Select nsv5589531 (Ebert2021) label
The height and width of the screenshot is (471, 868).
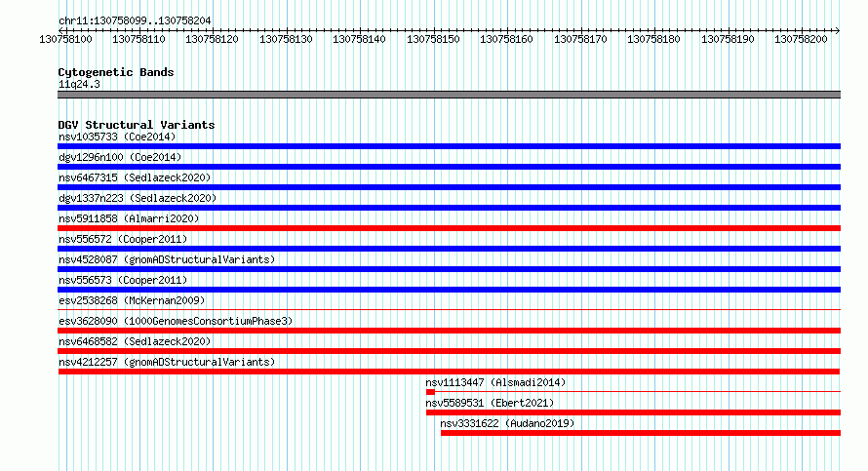click(x=490, y=403)
